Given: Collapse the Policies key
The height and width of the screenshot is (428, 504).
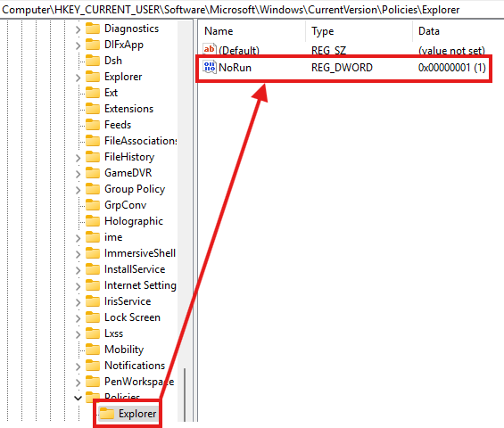Looking at the screenshot, I should tap(78, 398).
